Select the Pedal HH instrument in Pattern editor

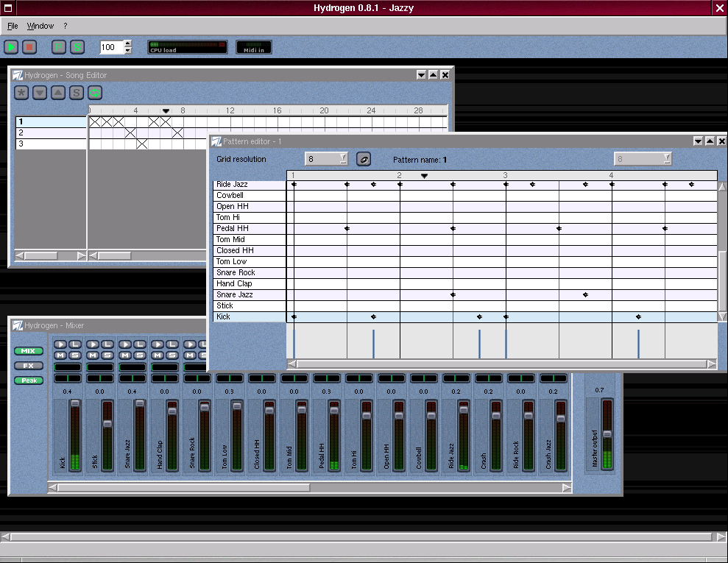[250, 228]
